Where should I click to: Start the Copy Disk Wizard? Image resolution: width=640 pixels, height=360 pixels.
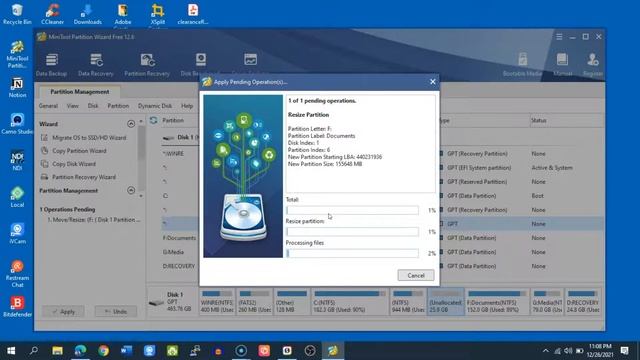pyautogui.click(x=69, y=164)
